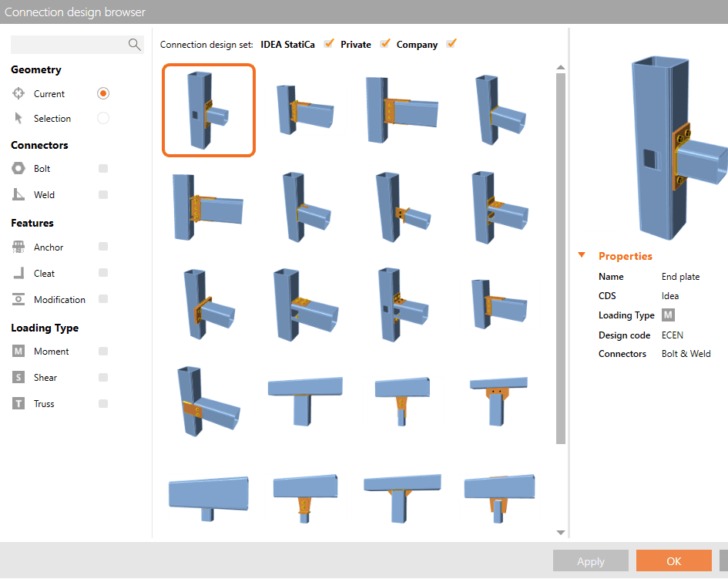Viewport: 728px width, 579px height.
Task: Untick the IDEA StatiCa design set checkbox
Action: click(329, 44)
